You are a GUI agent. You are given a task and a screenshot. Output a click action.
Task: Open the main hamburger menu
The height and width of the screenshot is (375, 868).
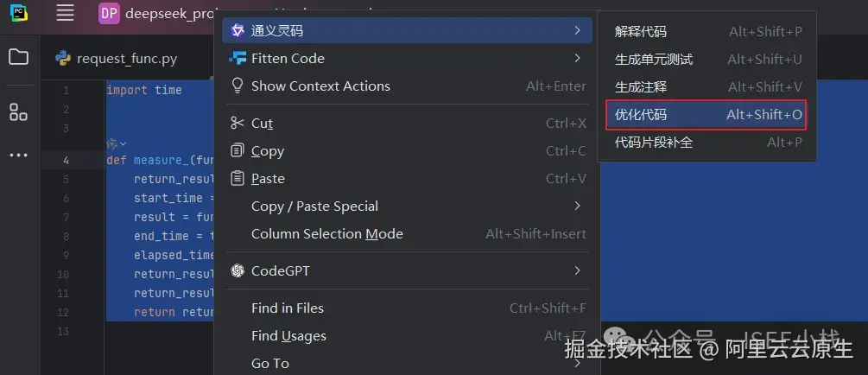[x=65, y=13]
